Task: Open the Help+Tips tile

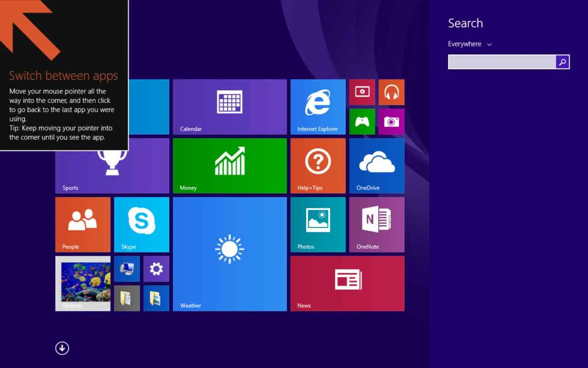Action: tap(318, 166)
